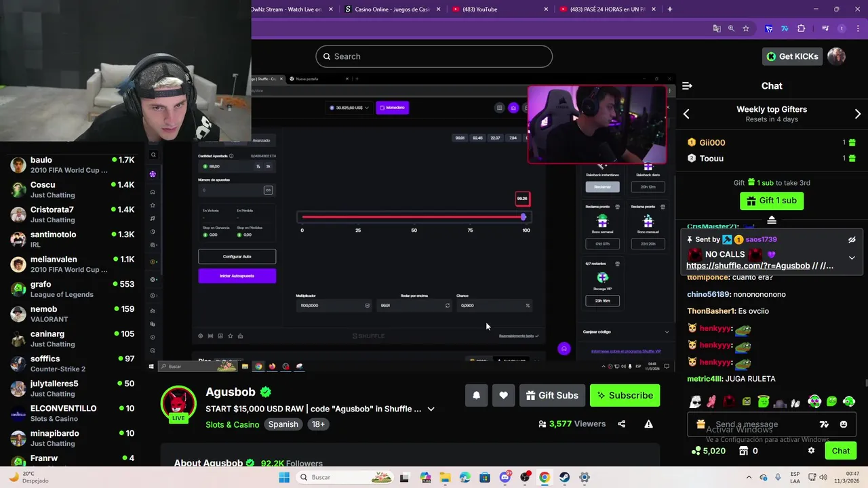The height and width of the screenshot is (488, 868).
Task: Open Steam from the taskbar
Action: (x=564, y=477)
